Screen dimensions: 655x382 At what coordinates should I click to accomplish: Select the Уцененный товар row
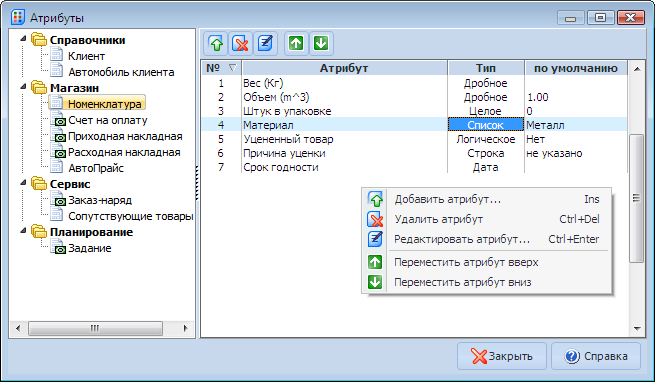coord(414,139)
